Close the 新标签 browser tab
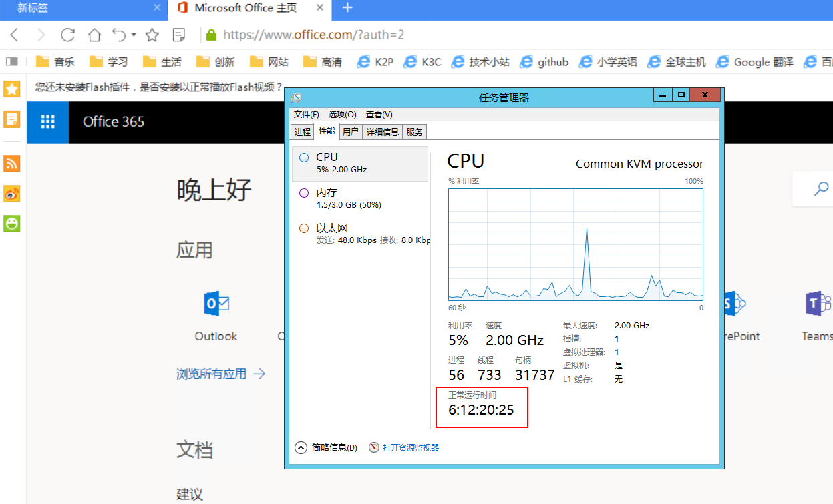The height and width of the screenshot is (504, 833). point(157,8)
